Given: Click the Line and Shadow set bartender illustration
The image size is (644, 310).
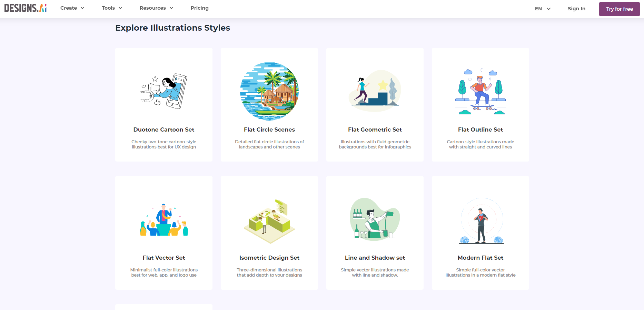Looking at the screenshot, I should [x=375, y=219].
